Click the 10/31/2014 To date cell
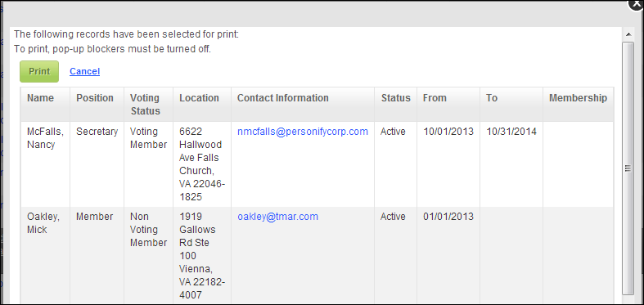This screenshot has width=644, height=305. click(x=511, y=164)
